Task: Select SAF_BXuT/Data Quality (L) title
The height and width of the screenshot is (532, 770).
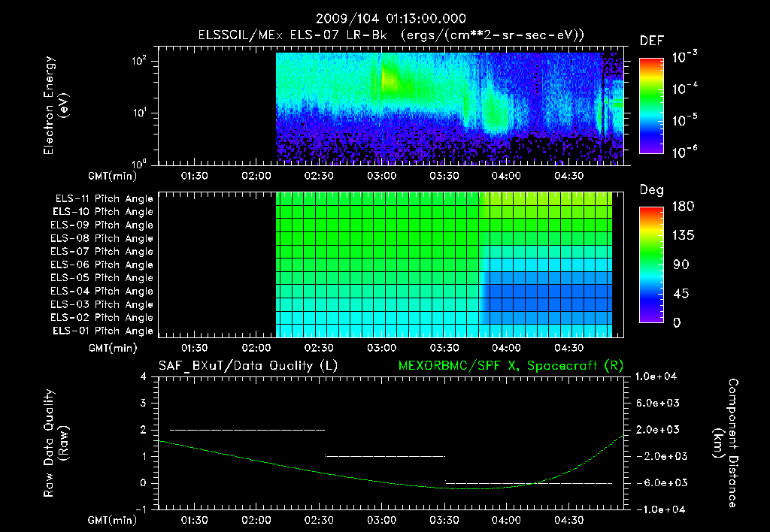Action: click(x=248, y=366)
